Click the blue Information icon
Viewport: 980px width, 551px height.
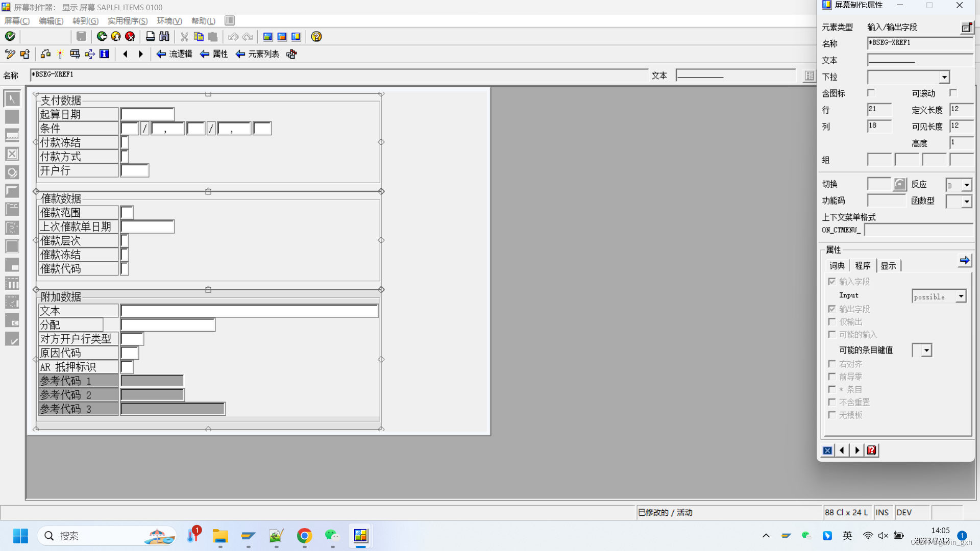click(104, 54)
